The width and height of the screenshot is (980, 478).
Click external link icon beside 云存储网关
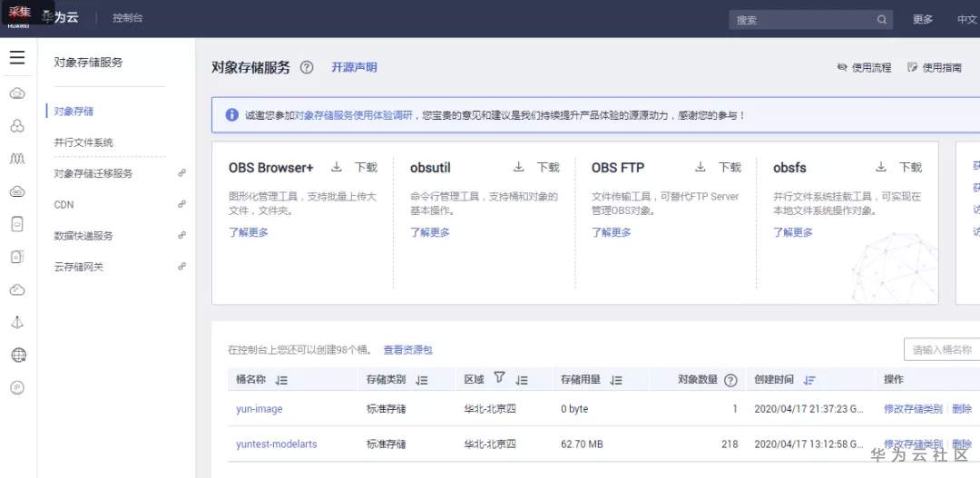coord(181,266)
